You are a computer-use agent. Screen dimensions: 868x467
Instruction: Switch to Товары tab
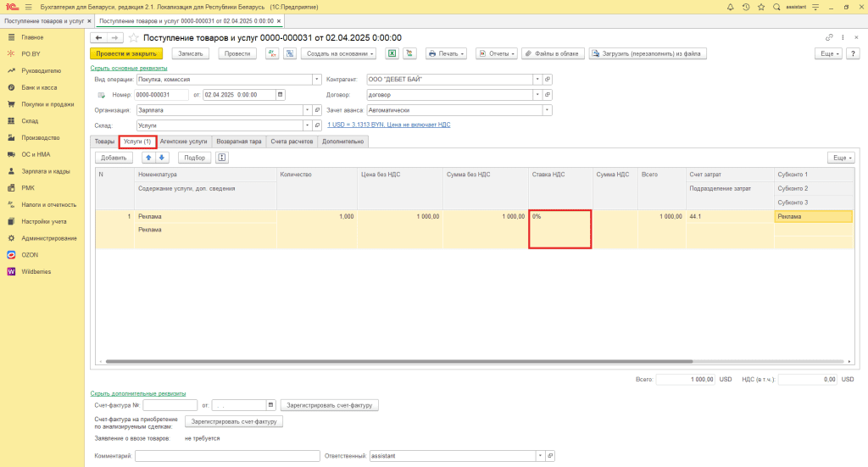point(104,142)
